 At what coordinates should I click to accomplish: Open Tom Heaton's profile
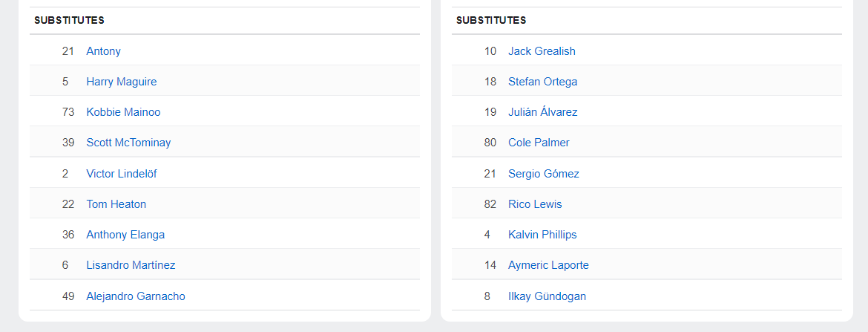pyautogui.click(x=116, y=204)
